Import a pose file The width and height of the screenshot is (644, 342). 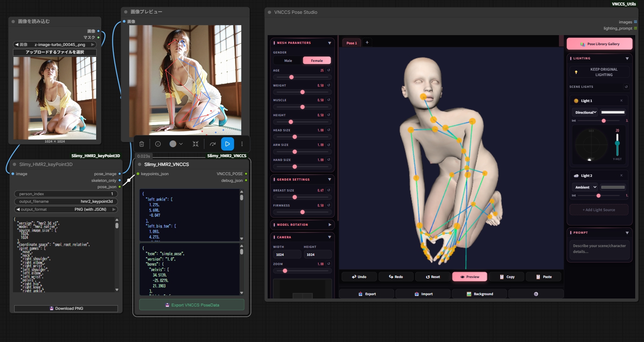pos(423,294)
